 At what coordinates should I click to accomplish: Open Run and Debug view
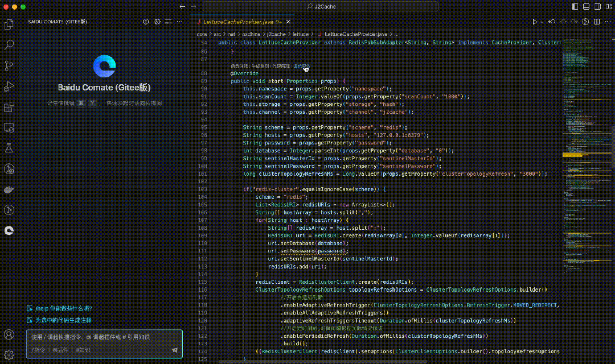tap(9, 86)
